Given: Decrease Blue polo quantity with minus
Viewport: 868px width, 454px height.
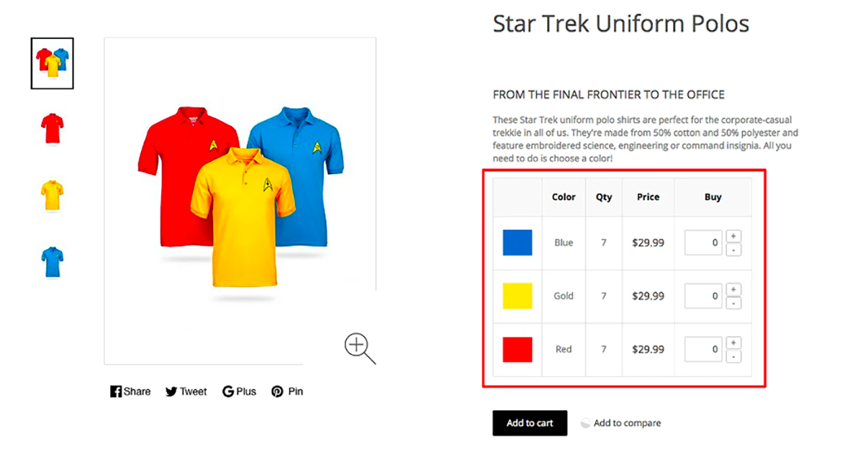Looking at the screenshot, I should tap(733, 250).
